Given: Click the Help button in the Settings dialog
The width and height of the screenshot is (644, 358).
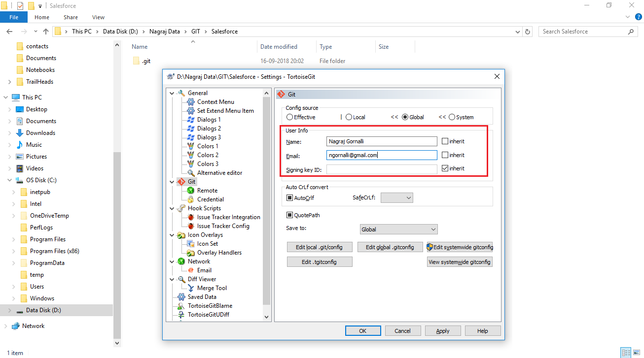Looking at the screenshot, I should click(483, 331).
